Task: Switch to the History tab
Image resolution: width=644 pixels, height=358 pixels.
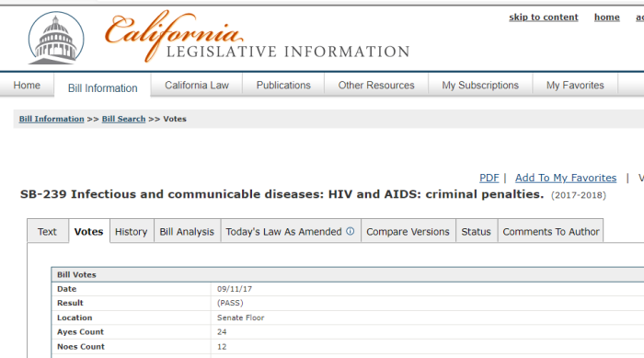Action: (x=131, y=231)
